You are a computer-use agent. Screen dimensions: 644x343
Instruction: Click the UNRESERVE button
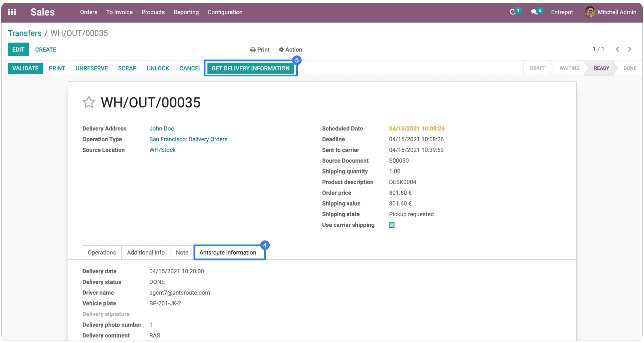92,68
